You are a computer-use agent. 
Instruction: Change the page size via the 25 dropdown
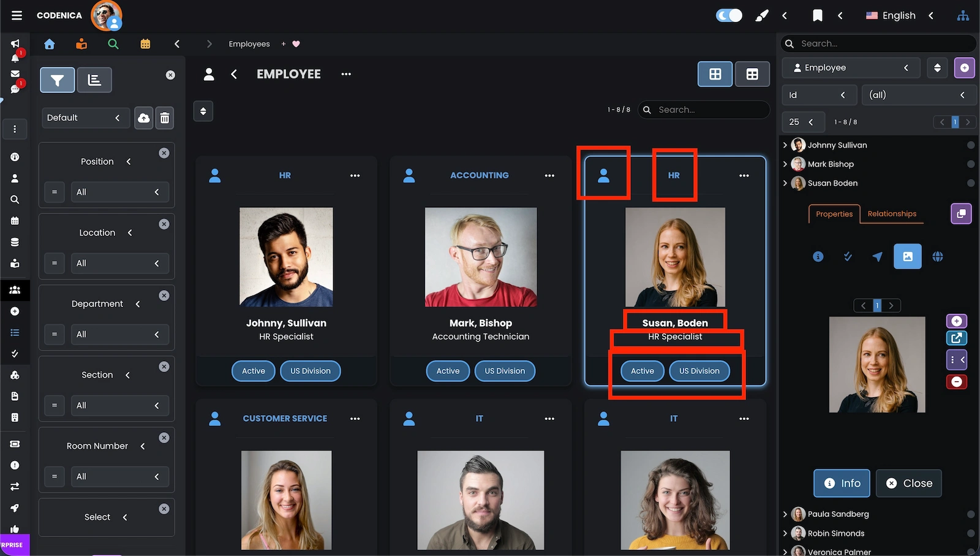click(803, 122)
